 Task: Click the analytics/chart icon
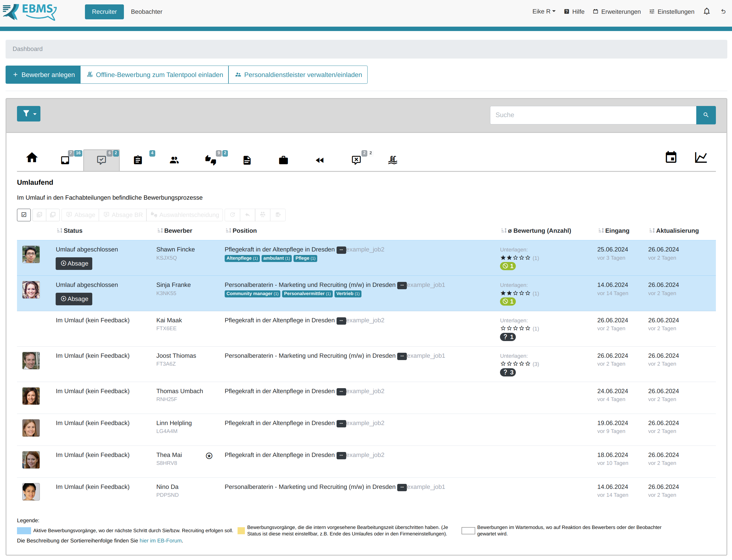coord(701,157)
